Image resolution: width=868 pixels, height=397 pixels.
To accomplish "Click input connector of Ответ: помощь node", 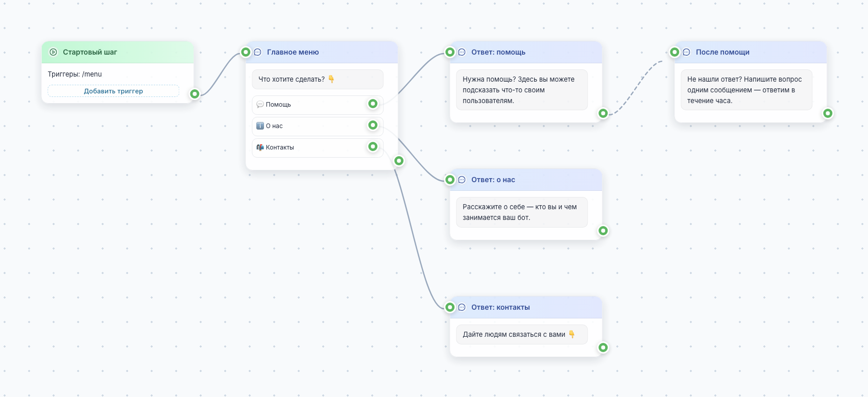I will coord(450,52).
